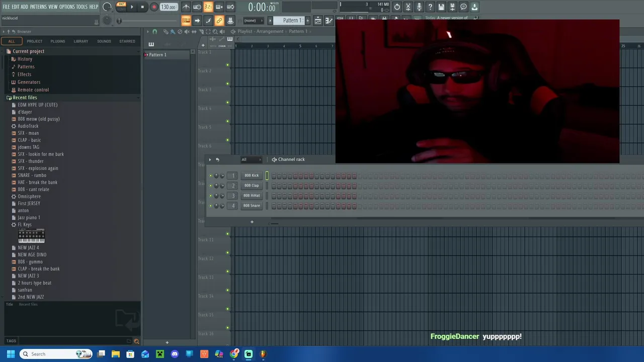Viewport: 644px width, 362px height.
Task: Add a channel with the plus button
Action: [252, 222]
